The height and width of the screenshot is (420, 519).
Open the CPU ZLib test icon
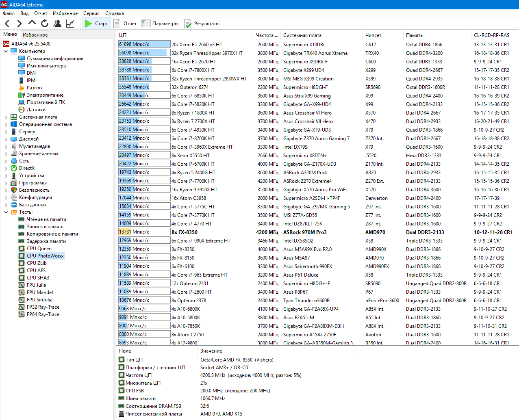coord(22,263)
